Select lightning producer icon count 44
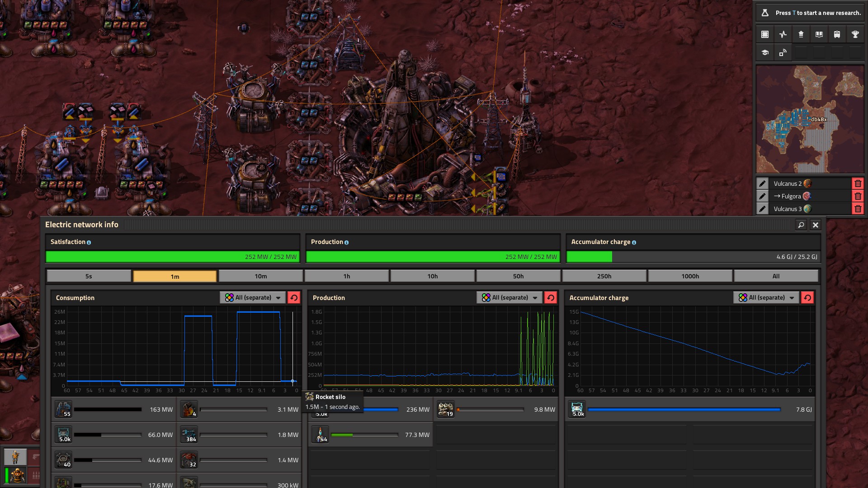This screenshot has height=488, width=868. [x=321, y=435]
